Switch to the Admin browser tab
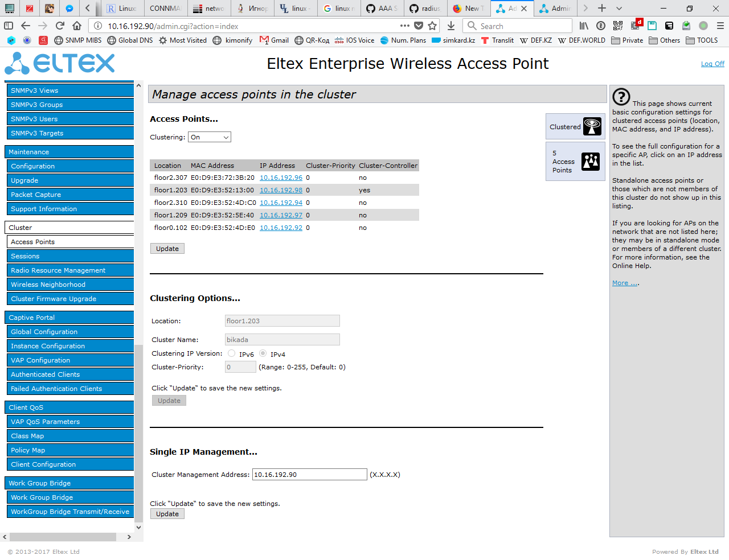The width and height of the screenshot is (729, 560). (x=555, y=8)
